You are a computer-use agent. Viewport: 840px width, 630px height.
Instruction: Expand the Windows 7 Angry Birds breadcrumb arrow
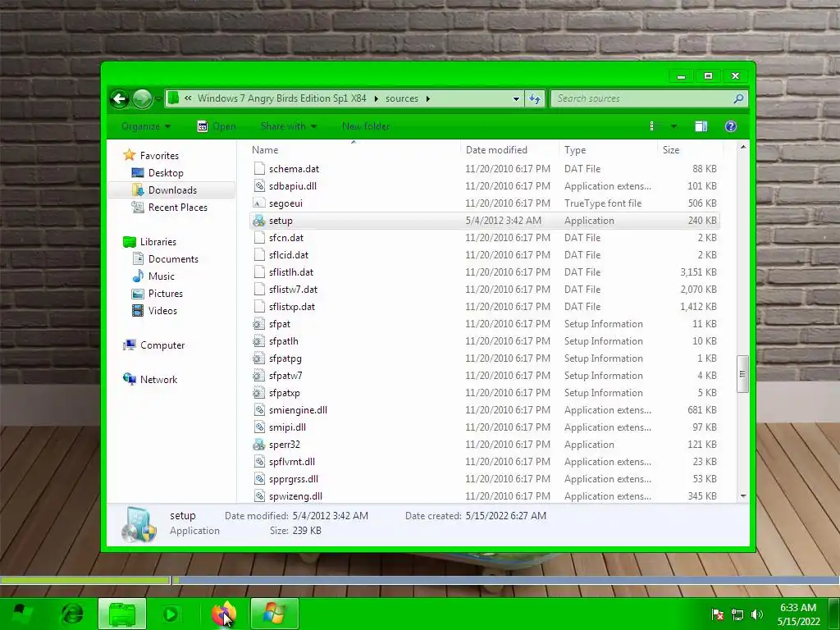point(376,98)
